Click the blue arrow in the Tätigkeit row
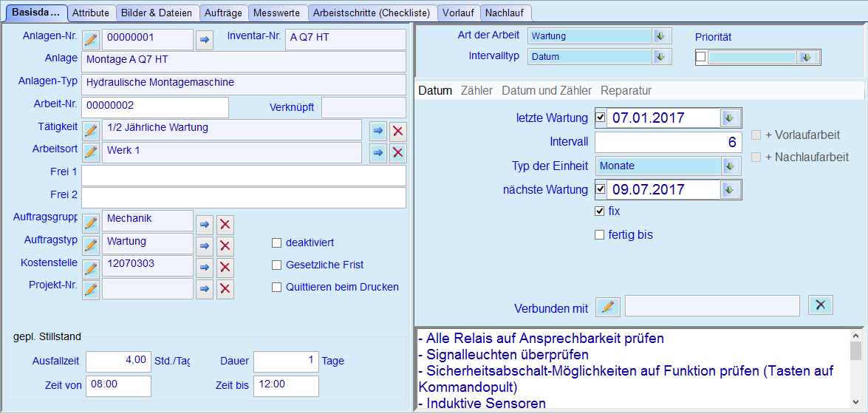868x414 pixels. (378, 131)
